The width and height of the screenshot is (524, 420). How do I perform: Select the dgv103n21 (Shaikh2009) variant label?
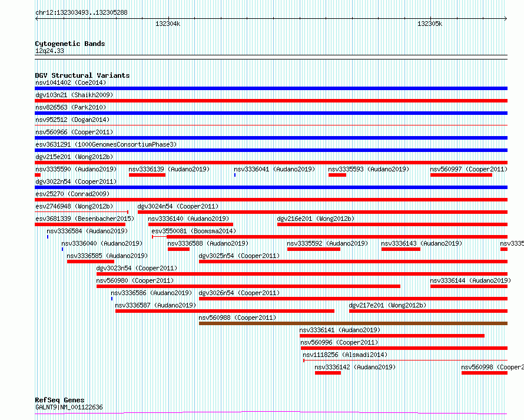[x=74, y=95]
